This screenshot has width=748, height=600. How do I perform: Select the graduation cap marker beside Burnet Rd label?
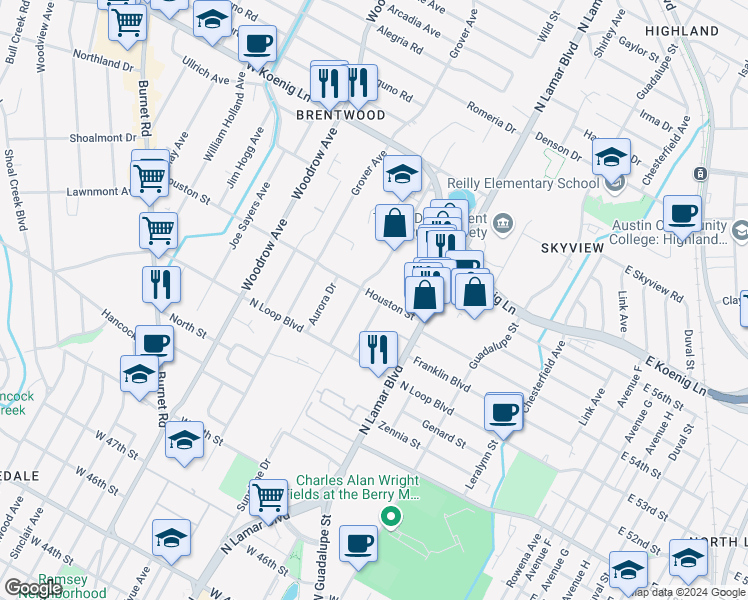[x=139, y=374]
